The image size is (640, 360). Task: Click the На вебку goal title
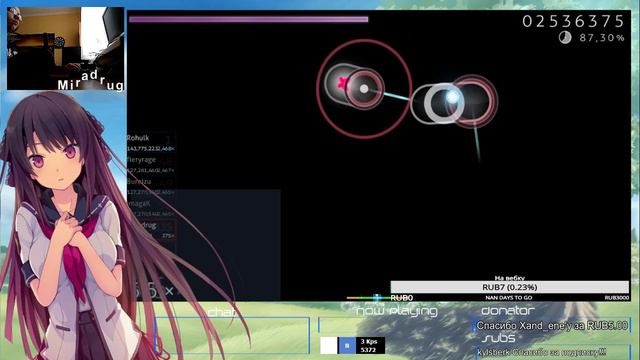pyautogui.click(x=509, y=278)
